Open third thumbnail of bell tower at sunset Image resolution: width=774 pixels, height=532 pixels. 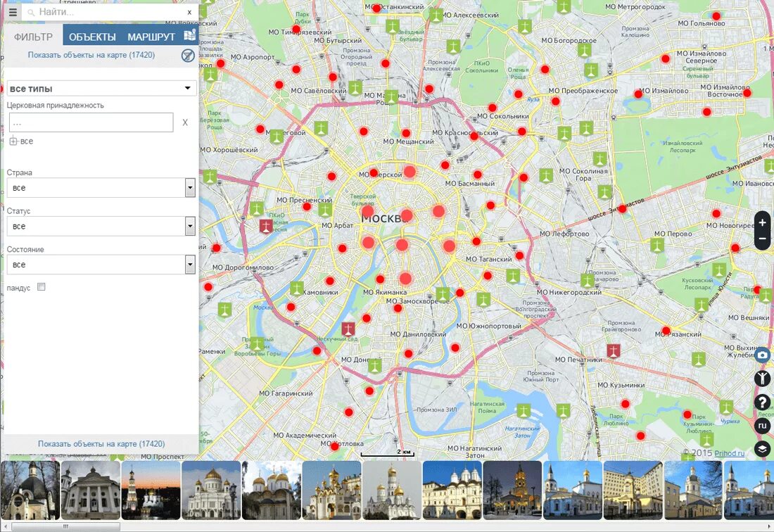pos(151,490)
